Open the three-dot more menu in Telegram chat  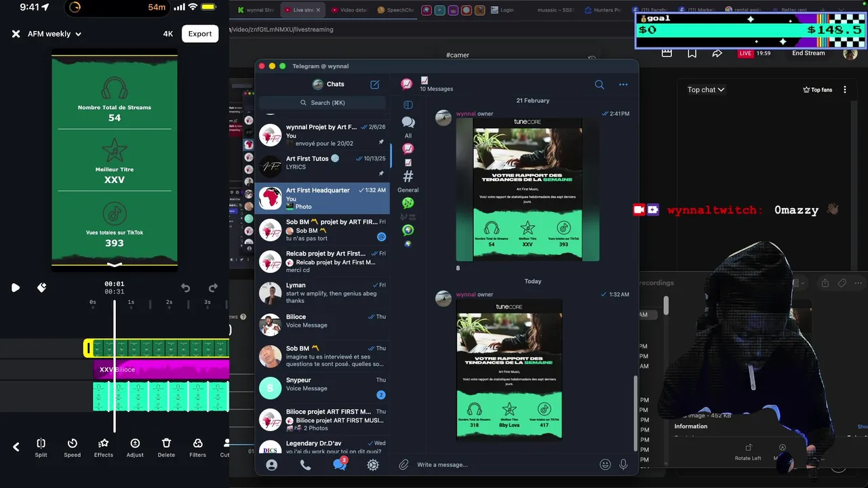click(x=623, y=85)
